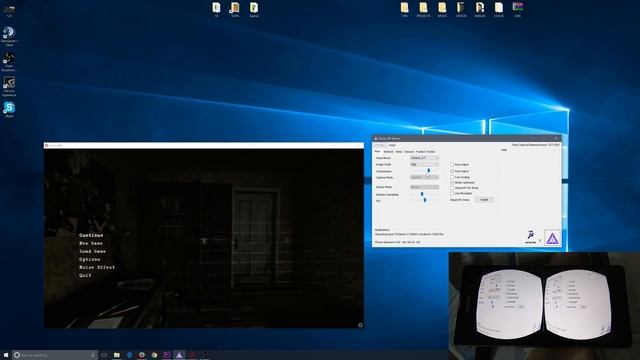The height and width of the screenshot is (360, 640).
Task: Select the Games folder on desktop
Action: [254, 10]
